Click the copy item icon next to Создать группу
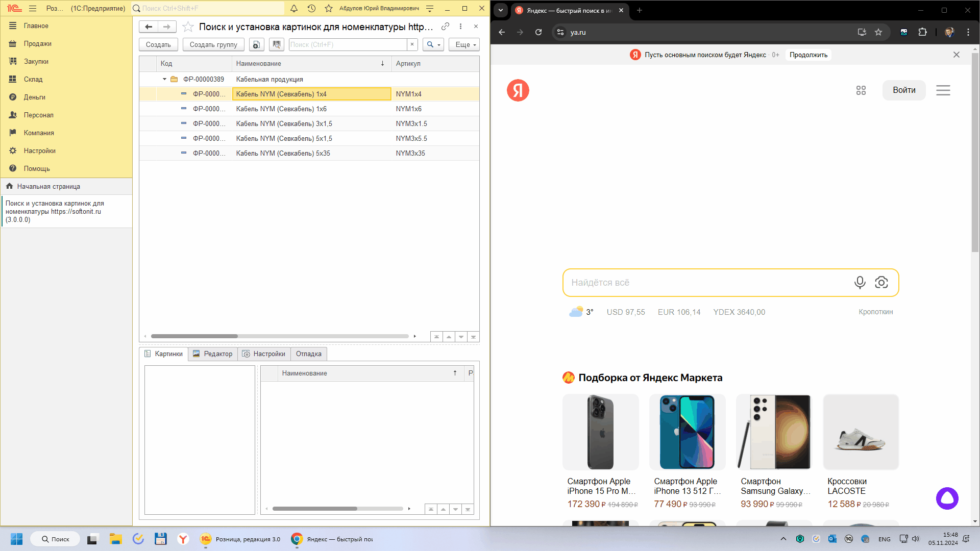The width and height of the screenshot is (980, 551). click(x=256, y=44)
